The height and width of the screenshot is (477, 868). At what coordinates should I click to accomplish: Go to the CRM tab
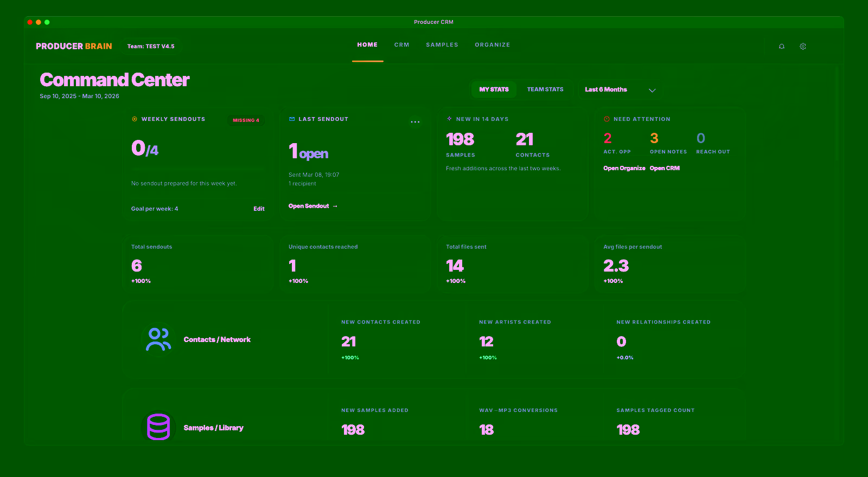401,45
